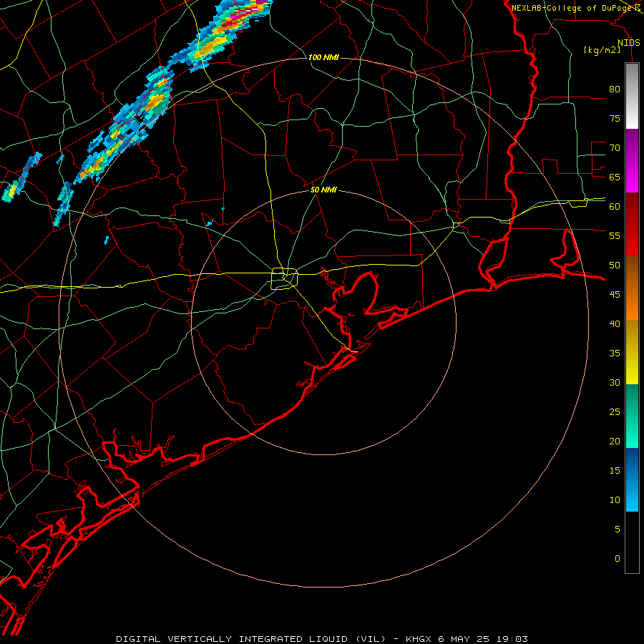Click the [kg/m2] unit label
Screen dimensions: 644x644
click(x=602, y=50)
